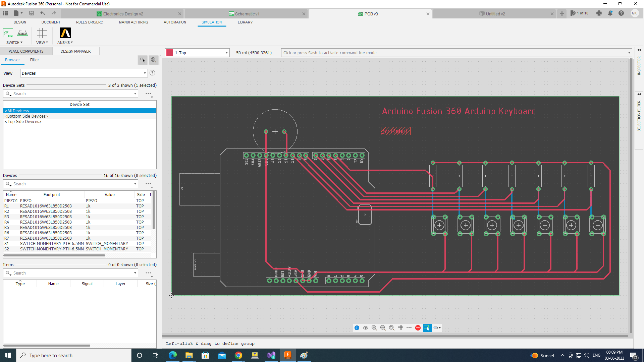Open the 'Schematic v1' document tab
644x362 pixels.
[x=247, y=14]
